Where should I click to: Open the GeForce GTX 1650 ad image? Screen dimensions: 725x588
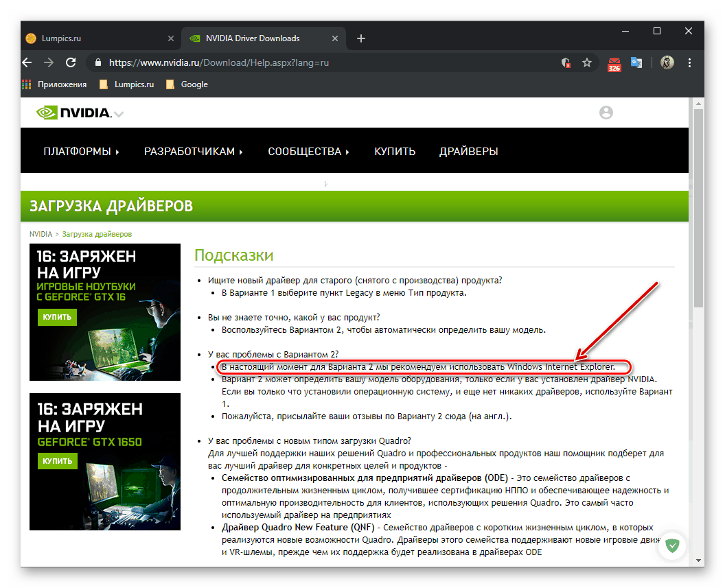(x=105, y=462)
